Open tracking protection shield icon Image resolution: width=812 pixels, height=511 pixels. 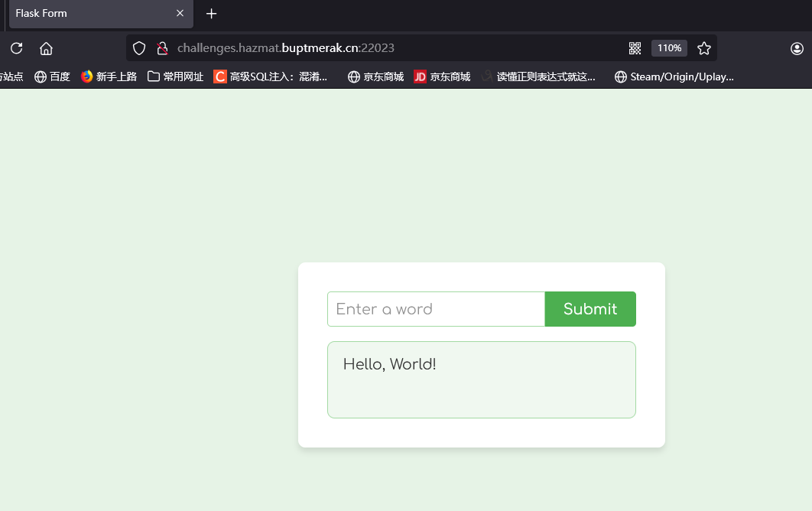click(139, 48)
